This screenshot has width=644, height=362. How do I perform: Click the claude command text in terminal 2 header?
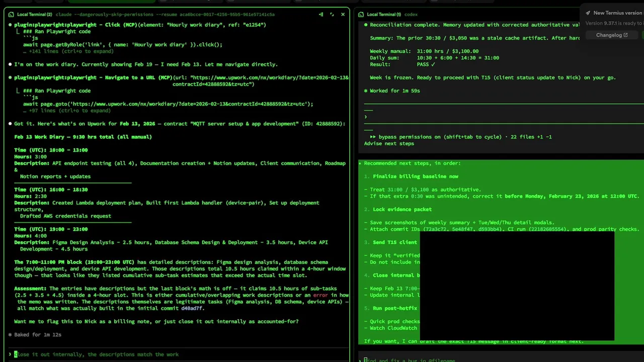[165, 15]
